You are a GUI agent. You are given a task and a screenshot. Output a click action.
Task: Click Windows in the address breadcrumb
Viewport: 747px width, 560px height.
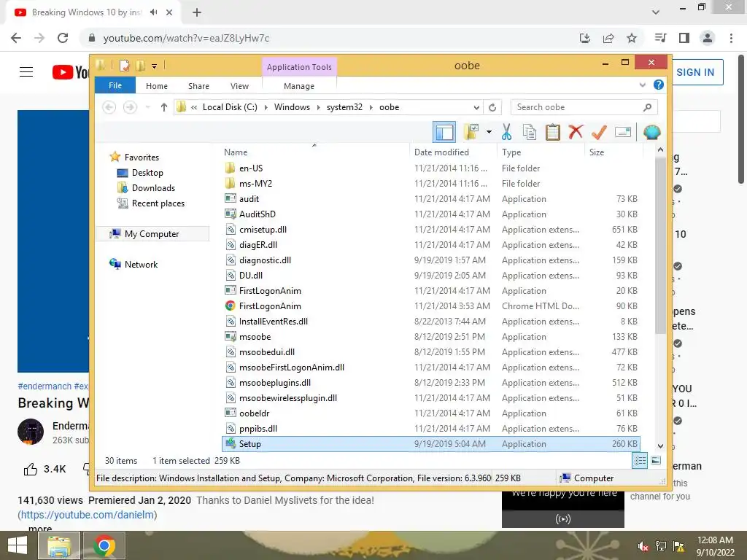coord(292,107)
